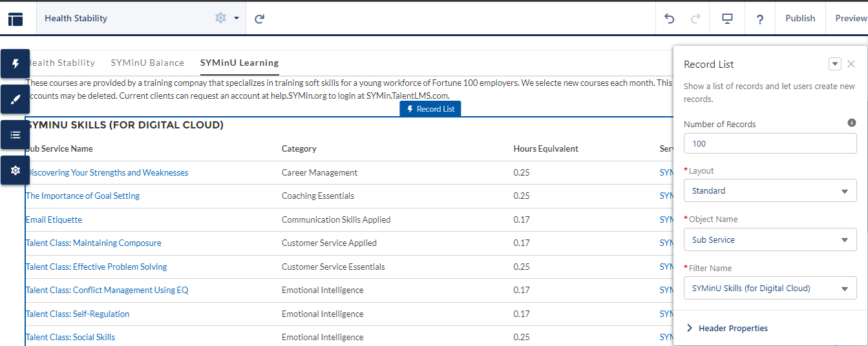The width and height of the screenshot is (868, 346).
Task: Open the Theme brush panel in sidebar
Action: pyautogui.click(x=16, y=99)
